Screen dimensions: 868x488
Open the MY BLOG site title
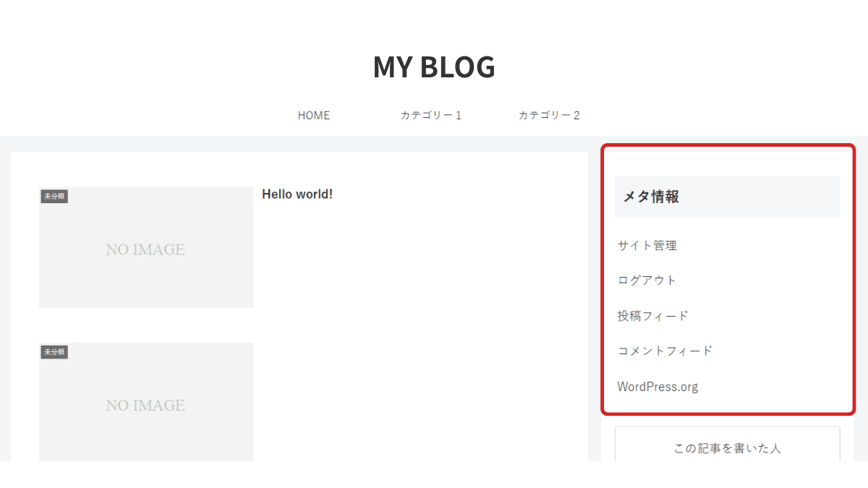pyautogui.click(x=434, y=67)
